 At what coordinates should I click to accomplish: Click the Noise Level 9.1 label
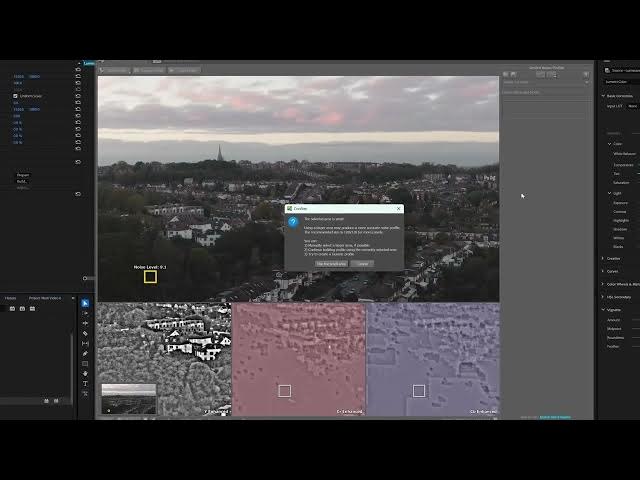[150, 267]
